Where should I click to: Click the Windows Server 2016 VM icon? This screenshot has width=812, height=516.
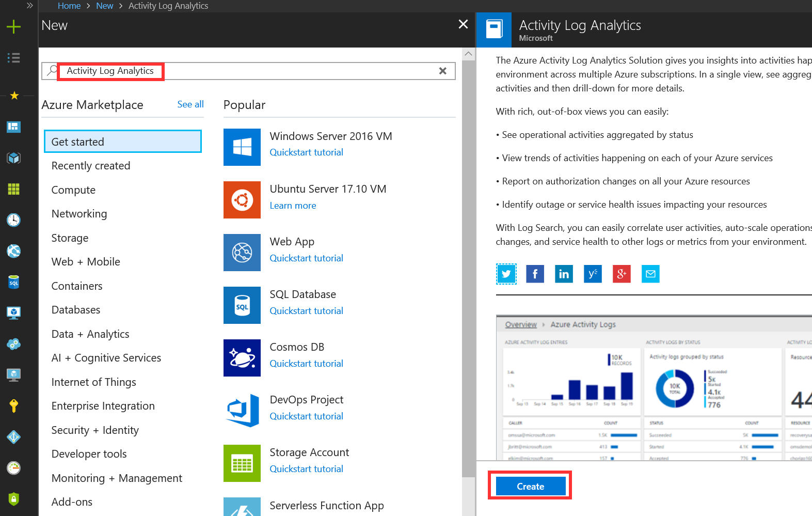pos(242,147)
